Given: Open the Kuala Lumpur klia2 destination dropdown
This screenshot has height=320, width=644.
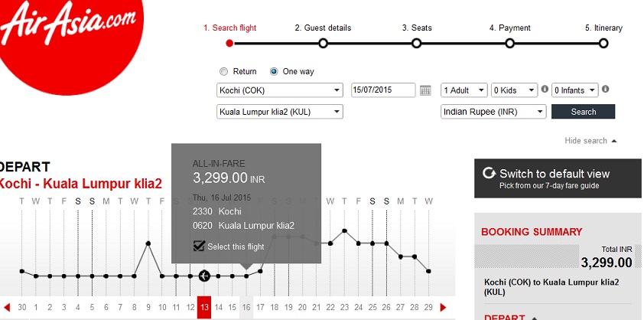Looking at the screenshot, I should tap(280, 112).
